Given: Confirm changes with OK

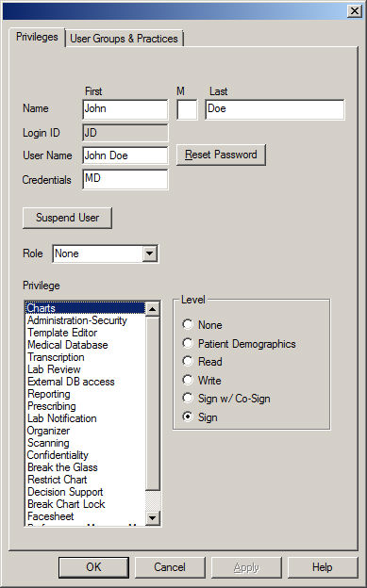Looking at the screenshot, I should tap(93, 567).
